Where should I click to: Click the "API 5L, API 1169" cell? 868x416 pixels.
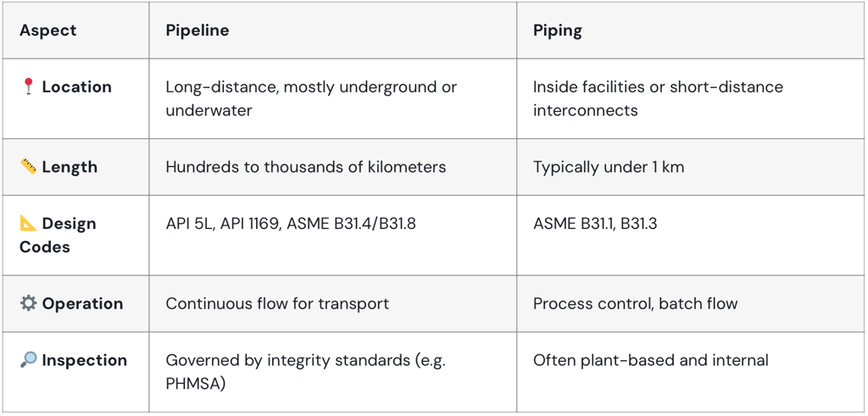click(291, 224)
